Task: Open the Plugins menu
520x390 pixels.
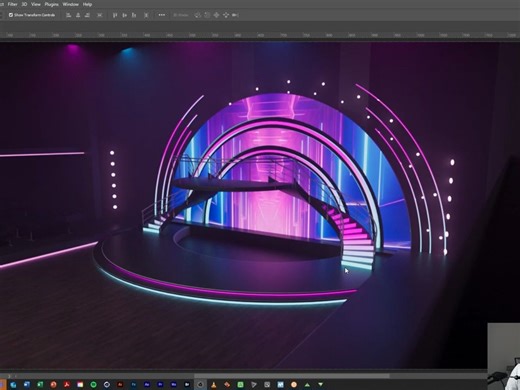Action: [x=52, y=4]
